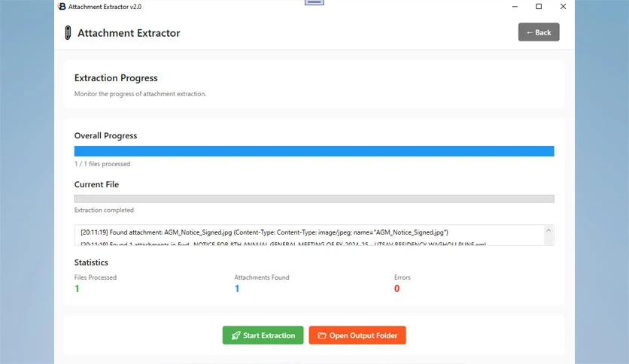Select the log line about AGM_Notice_Signed.jpg

pos(264,232)
